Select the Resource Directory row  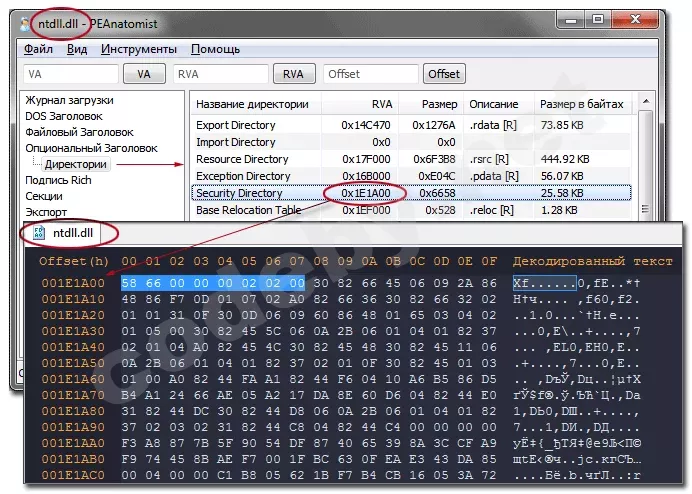pyautogui.click(x=411, y=159)
